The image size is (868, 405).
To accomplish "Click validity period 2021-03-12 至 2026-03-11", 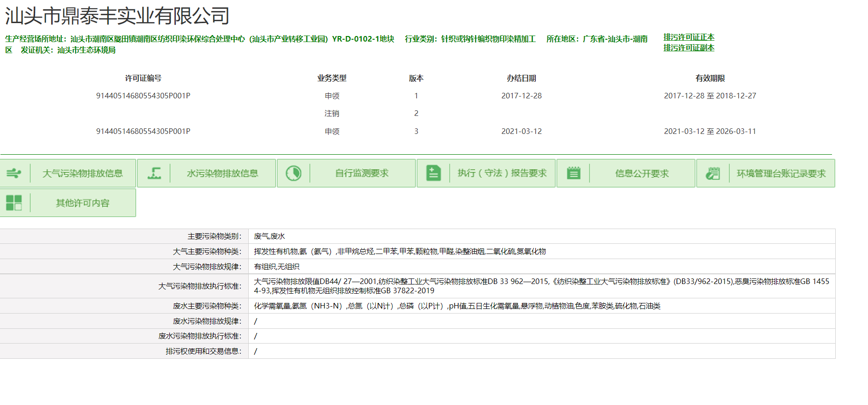I will point(710,131).
